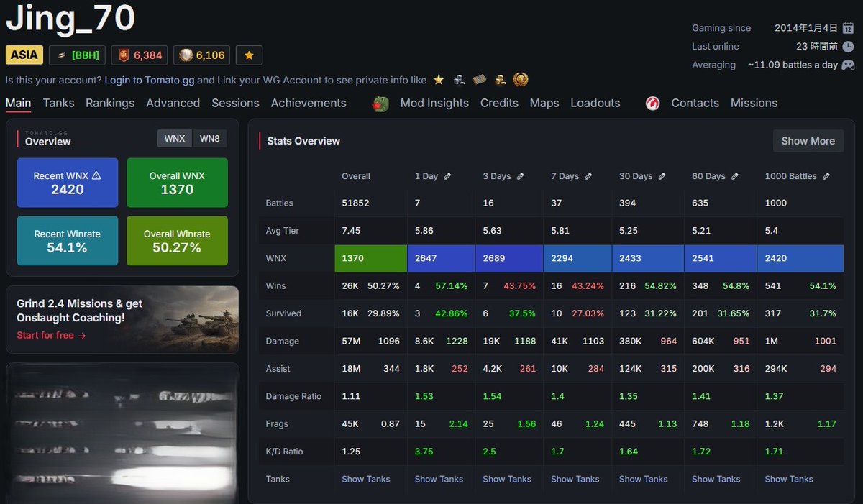Show Tanks for 7 Days column

(575, 479)
